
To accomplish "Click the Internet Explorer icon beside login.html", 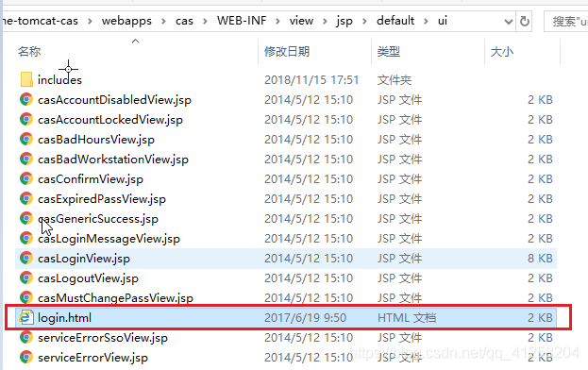I will [x=26, y=317].
